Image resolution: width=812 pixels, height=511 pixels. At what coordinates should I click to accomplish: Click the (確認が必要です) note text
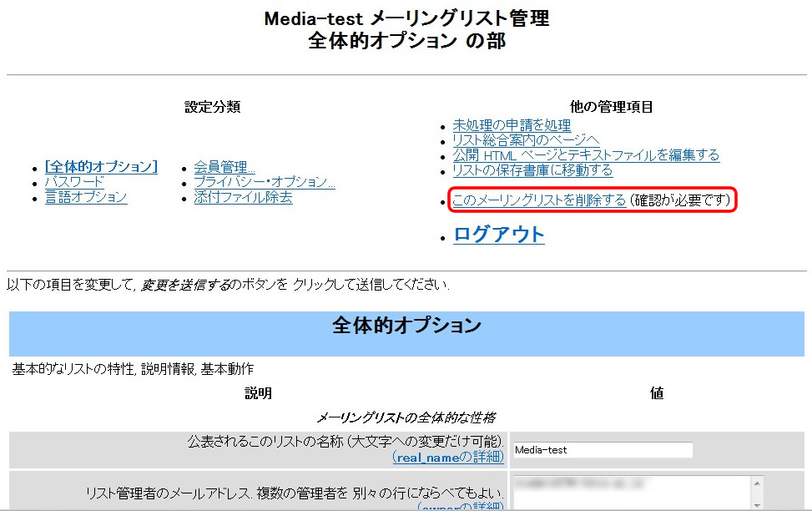[x=680, y=200]
